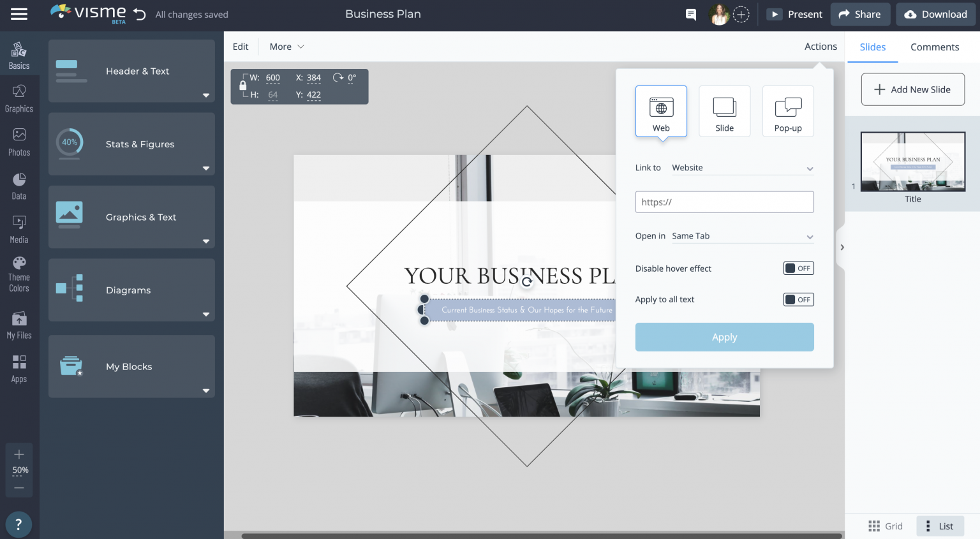Expand the Stats & Figures block category

131,144
